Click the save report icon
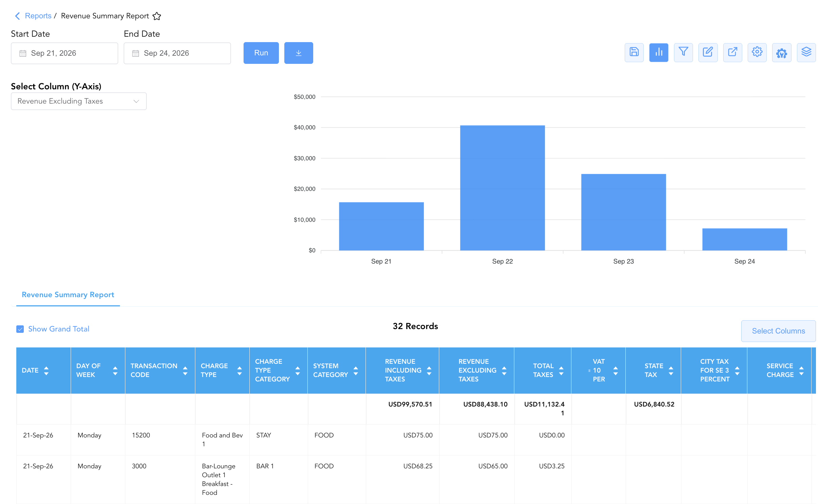This screenshot has height=504, width=818. pyautogui.click(x=634, y=53)
